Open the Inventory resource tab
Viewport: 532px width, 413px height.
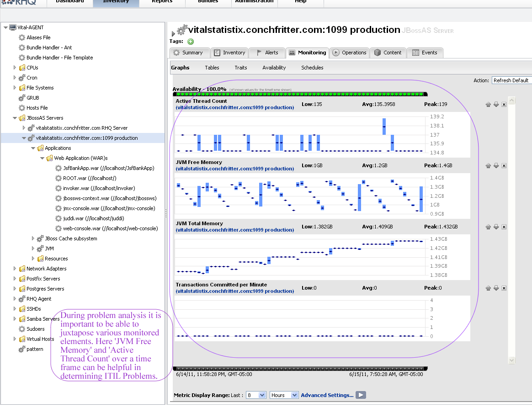point(229,53)
